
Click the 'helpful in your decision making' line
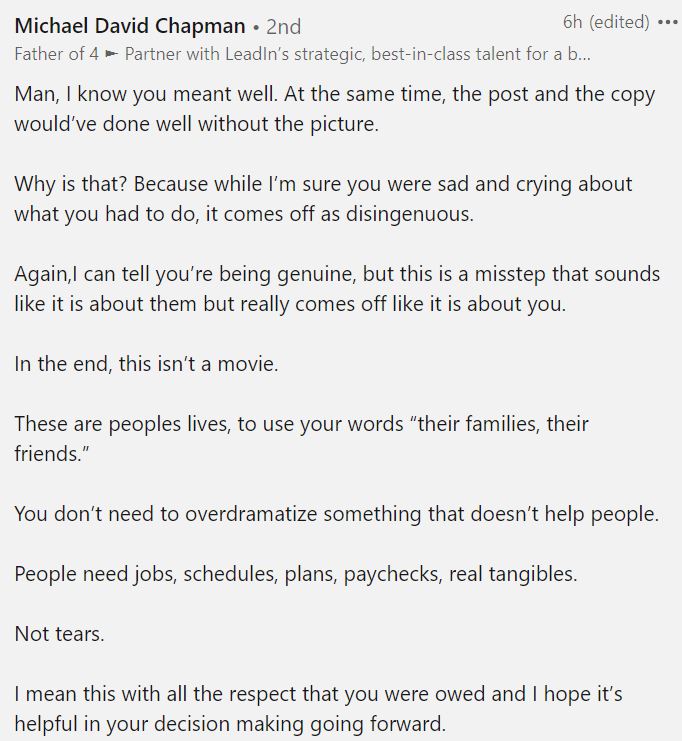230,724
